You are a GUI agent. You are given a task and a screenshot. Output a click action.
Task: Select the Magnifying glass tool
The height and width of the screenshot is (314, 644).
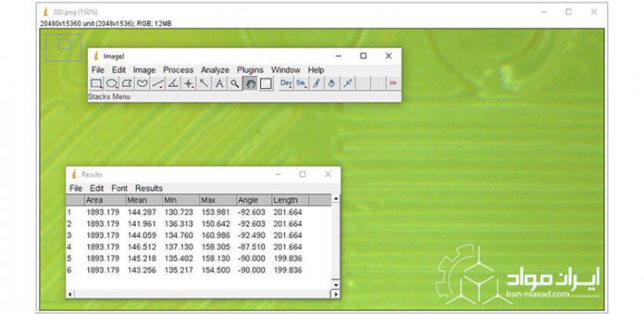(235, 84)
